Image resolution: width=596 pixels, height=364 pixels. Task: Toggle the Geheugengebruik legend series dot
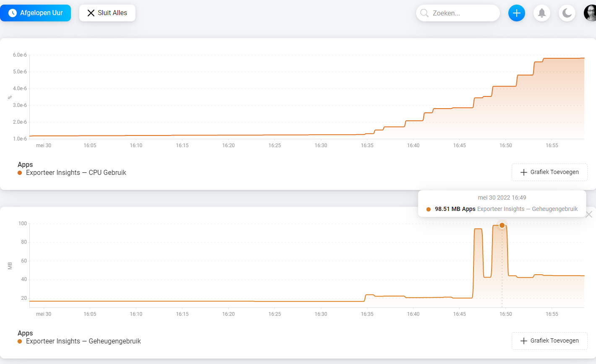point(20,341)
